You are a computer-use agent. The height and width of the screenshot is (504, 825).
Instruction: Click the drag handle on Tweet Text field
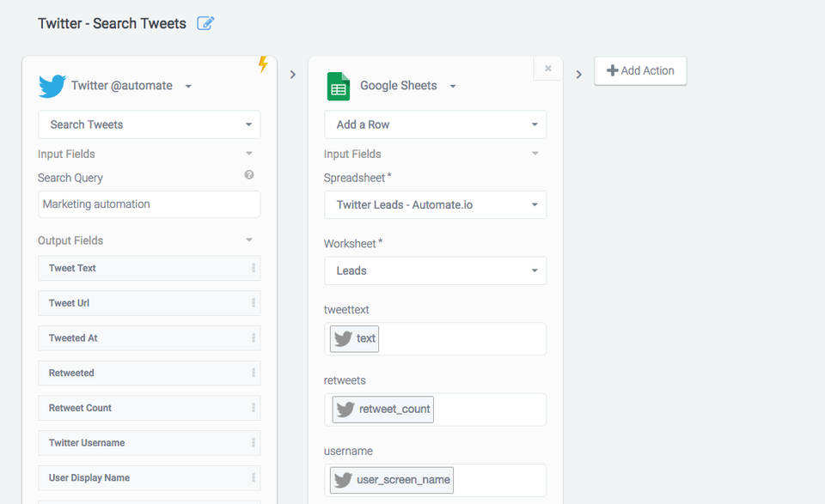pyautogui.click(x=254, y=268)
